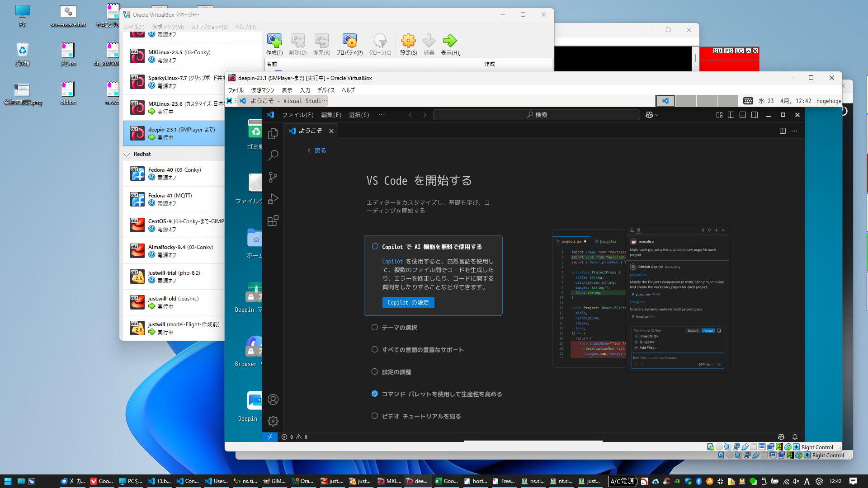Screen dimensions: 868x488
Task: Click into the VS Code 検索 search field
Action: pos(536,115)
